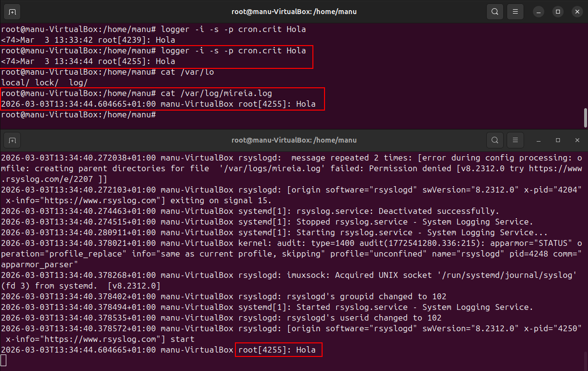
Task: Open search in the upper terminal window
Action: [x=495, y=12]
